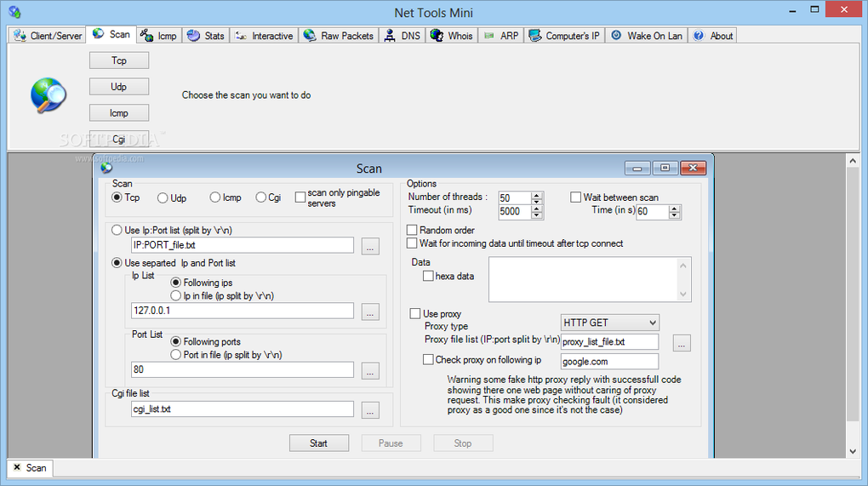Click the Icmp tab icon
The width and height of the screenshot is (868, 486).
[146, 36]
